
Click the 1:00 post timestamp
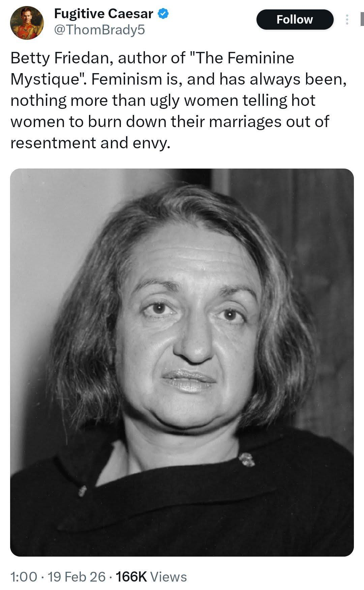tap(24, 577)
